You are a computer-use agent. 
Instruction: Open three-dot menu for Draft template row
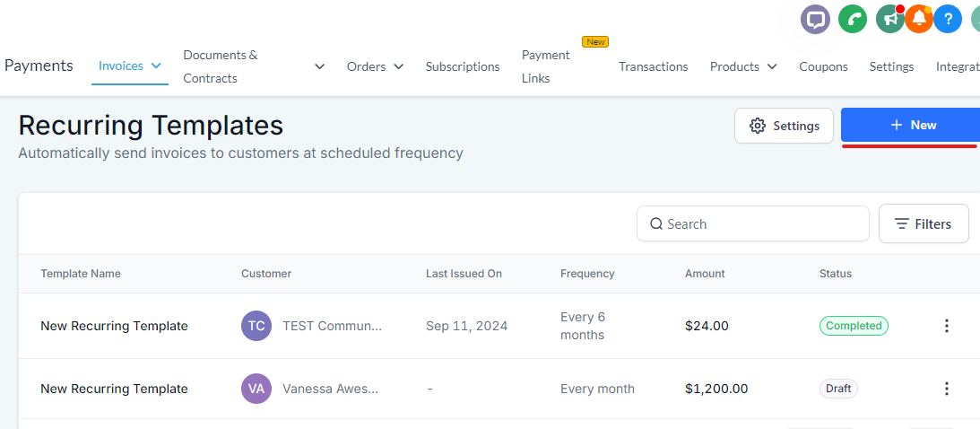(946, 389)
